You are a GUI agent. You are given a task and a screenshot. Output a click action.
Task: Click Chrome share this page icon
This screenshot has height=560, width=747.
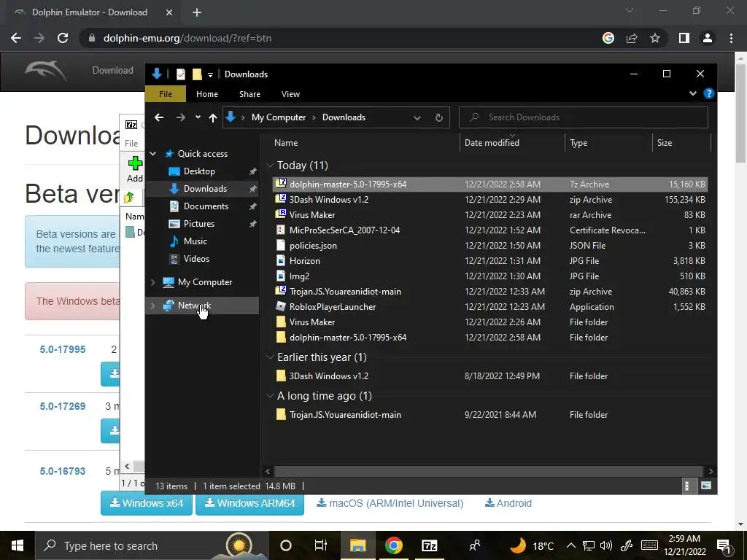pos(632,38)
